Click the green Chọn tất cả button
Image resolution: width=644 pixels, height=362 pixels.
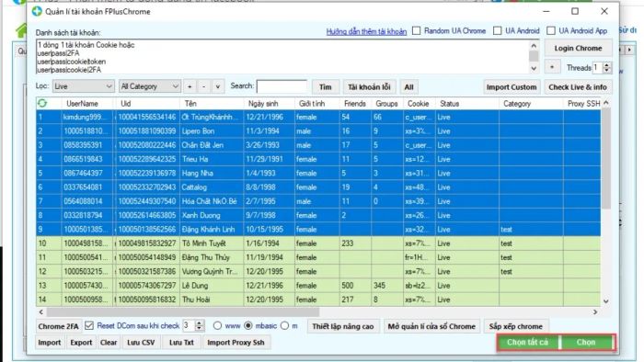tap(527, 342)
